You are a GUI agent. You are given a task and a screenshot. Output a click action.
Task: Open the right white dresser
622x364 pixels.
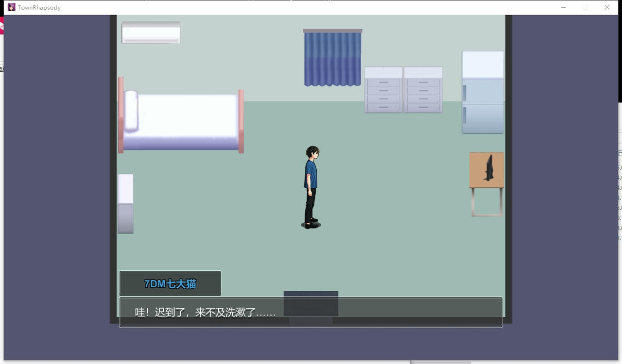click(x=423, y=89)
